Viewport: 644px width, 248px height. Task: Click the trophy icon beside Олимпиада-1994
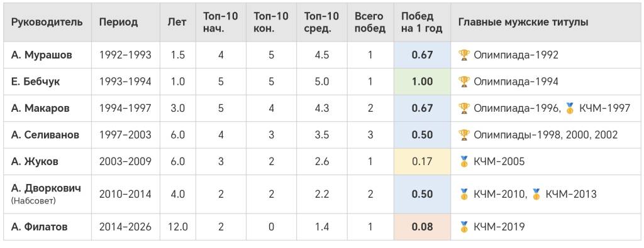(464, 82)
